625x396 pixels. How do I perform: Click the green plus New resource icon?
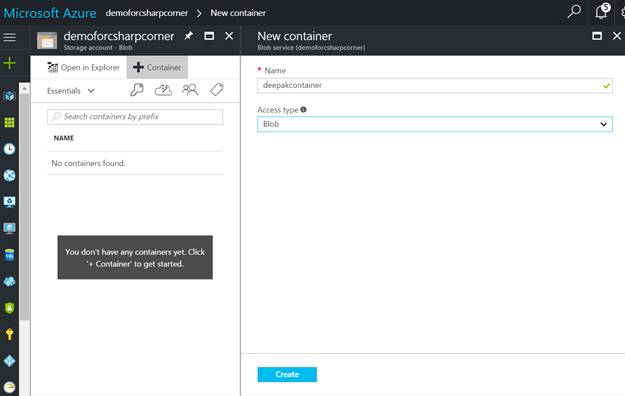(10, 63)
